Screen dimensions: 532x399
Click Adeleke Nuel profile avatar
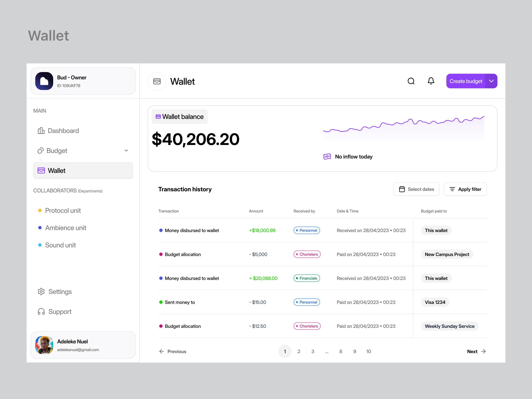click(x=44, y=345)
